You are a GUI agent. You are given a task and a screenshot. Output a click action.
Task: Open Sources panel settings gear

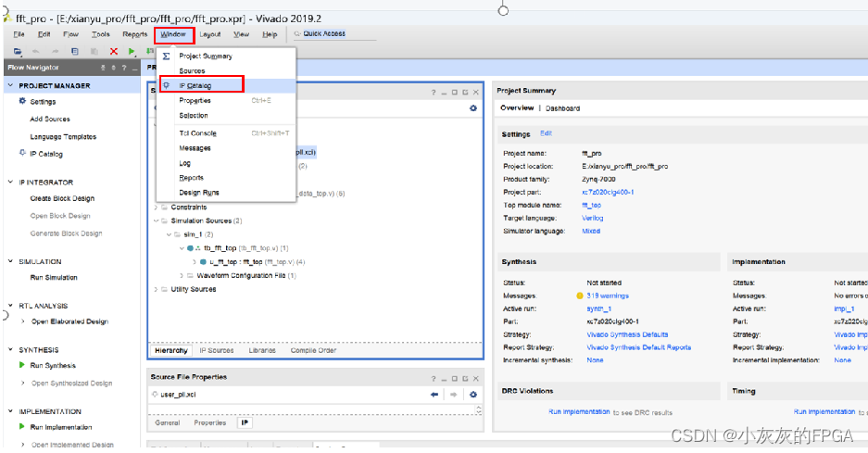[473, 108]
